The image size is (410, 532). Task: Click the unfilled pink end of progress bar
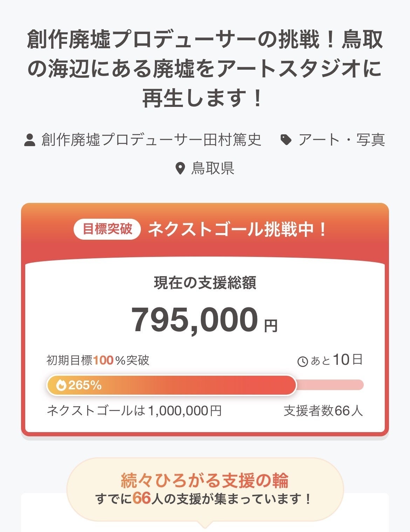point(330,385)
